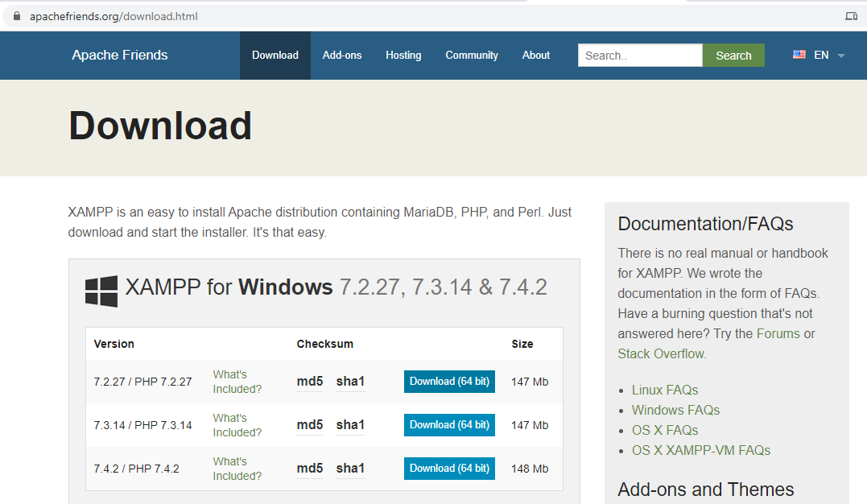Click the Apache Friends home link

click(119, 55)
